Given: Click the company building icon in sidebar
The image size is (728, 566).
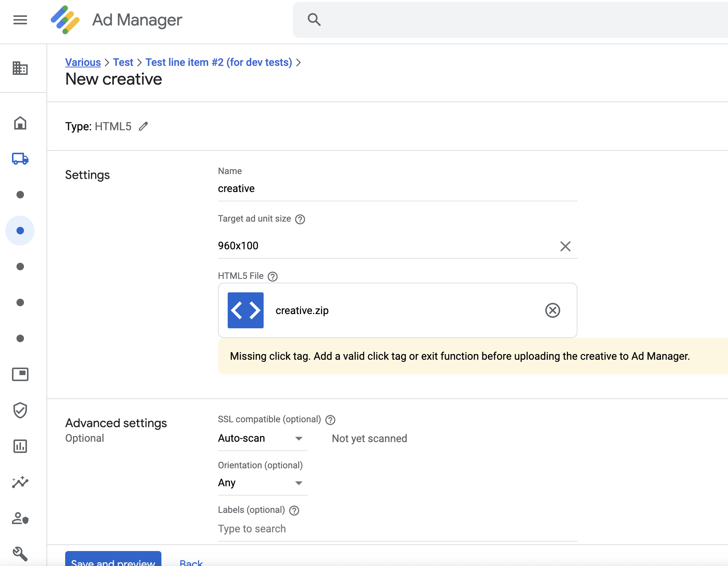Looking at the screenshot, I should coord(20,69).
